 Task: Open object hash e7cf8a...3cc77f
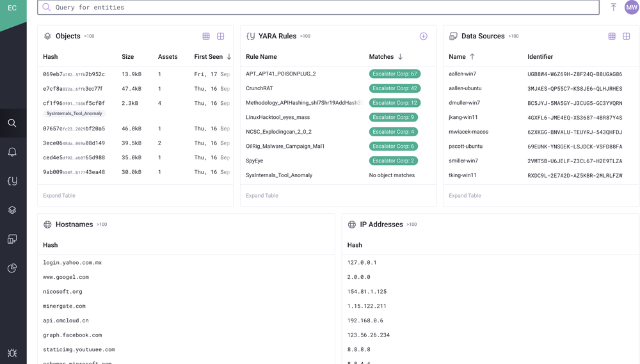tap(73, 88)
